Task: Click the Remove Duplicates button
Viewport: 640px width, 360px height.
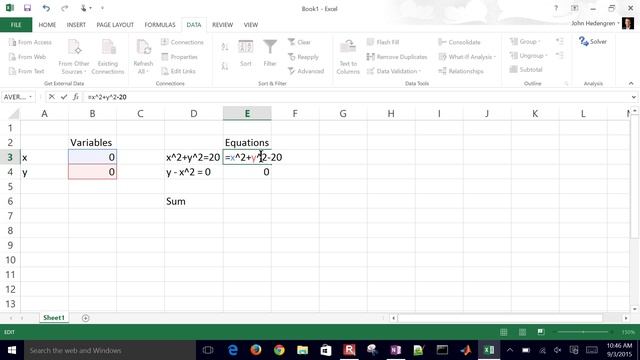Action: tap(397, 57)
